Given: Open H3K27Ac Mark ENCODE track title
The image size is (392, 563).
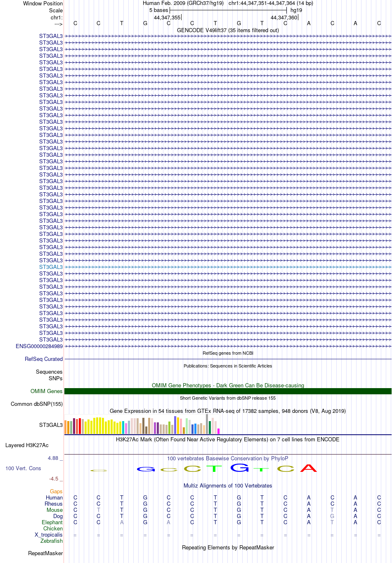Looking at the screenshot, I should coord(228,439).
